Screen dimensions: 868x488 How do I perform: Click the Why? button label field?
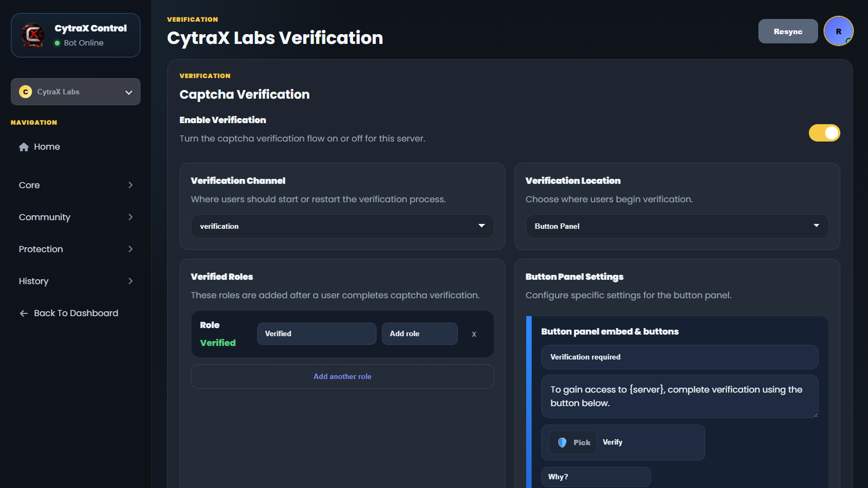point(596,477)
